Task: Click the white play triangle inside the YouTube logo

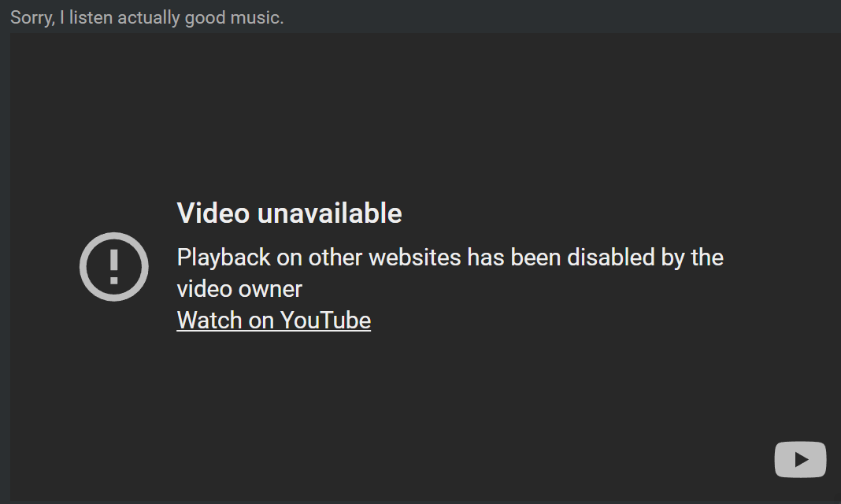Action: coord(802,459)
